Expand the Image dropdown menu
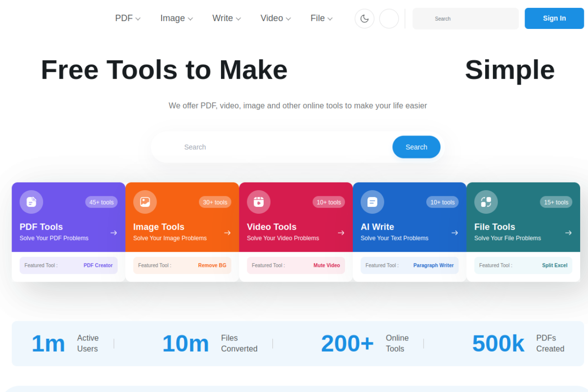 [x=176, y=18]
